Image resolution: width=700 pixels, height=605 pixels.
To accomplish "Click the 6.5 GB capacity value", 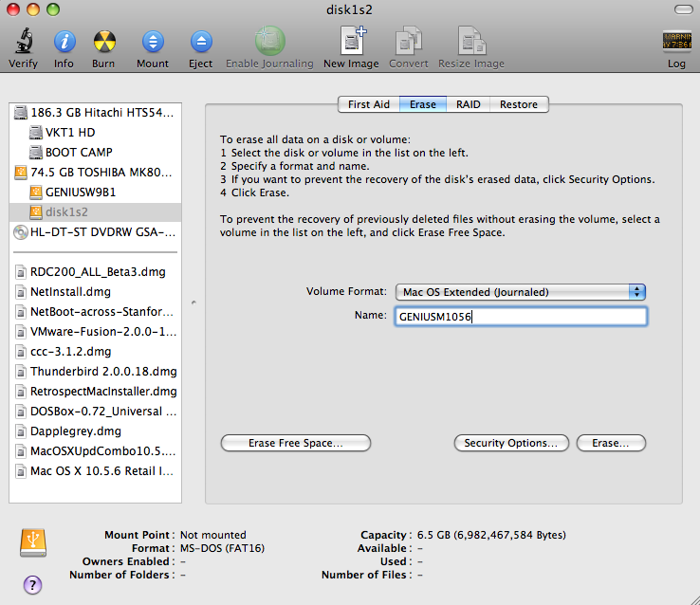I will (x=491, y=535).
